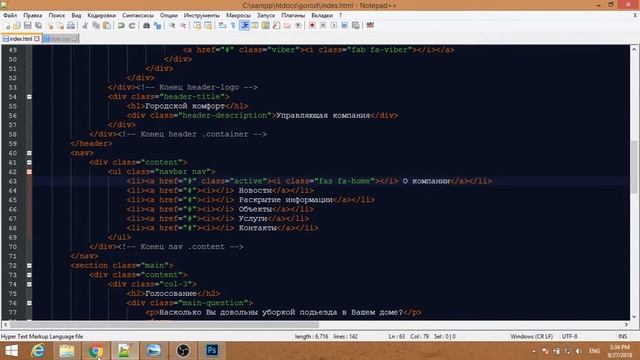The width and height of the screenshot is (640, 360).
Task: Collapse the ul navbar fold on line 62
Action: (x=29, y=172)
